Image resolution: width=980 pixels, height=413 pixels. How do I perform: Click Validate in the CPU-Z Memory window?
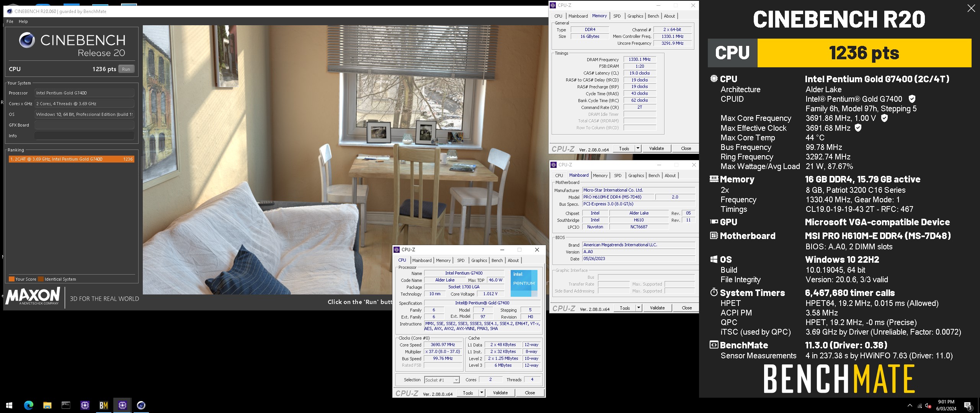tap(657, 148)
